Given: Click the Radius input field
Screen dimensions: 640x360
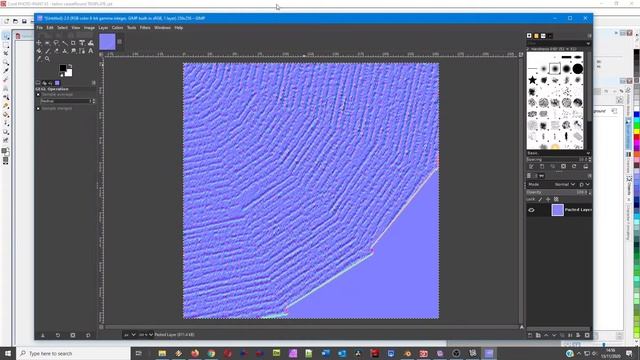Looking at the screenshot, I should point(64,101).
